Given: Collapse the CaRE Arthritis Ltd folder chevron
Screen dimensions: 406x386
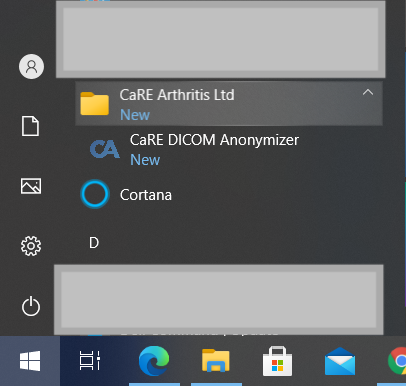Looking at the screenshot, I should (x=368, y=92).
